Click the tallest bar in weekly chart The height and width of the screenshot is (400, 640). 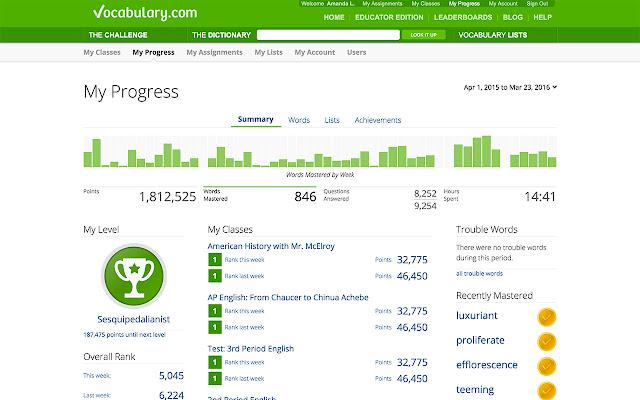(x=486, y=151)
